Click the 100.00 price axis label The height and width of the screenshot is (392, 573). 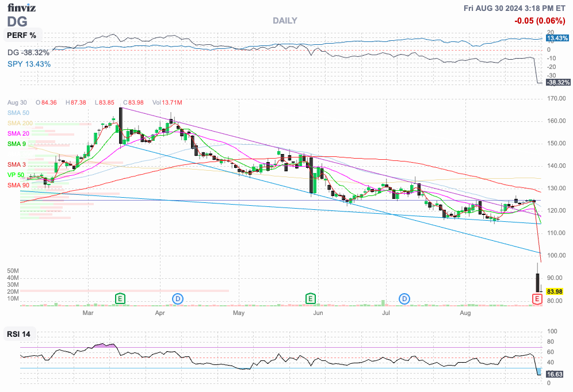pyautogui.click(x=556, y=256)
